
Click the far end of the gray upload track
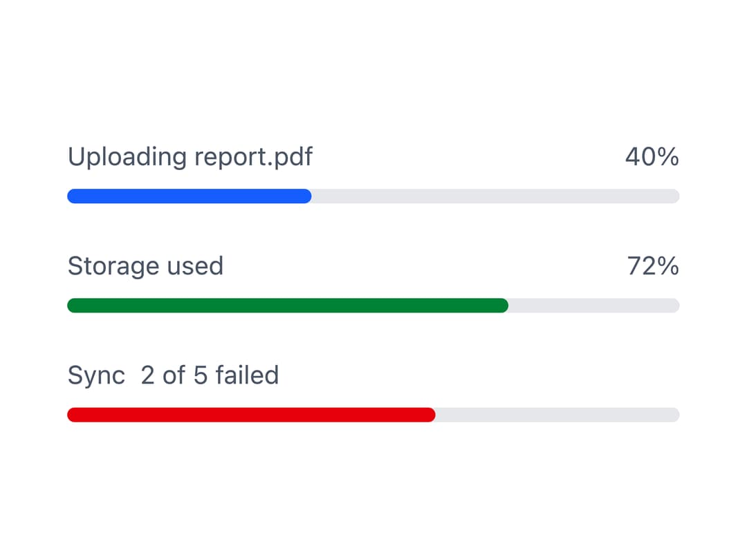coord(674,196)
